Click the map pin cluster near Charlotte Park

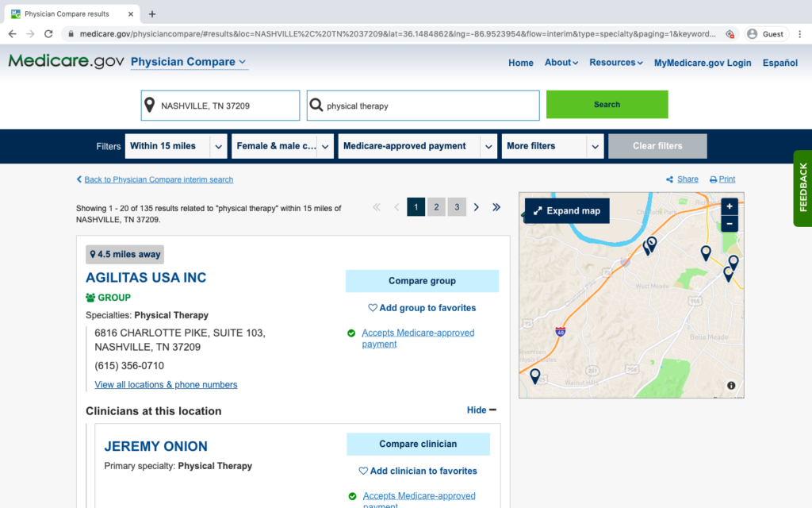click(x=650, y=244)
